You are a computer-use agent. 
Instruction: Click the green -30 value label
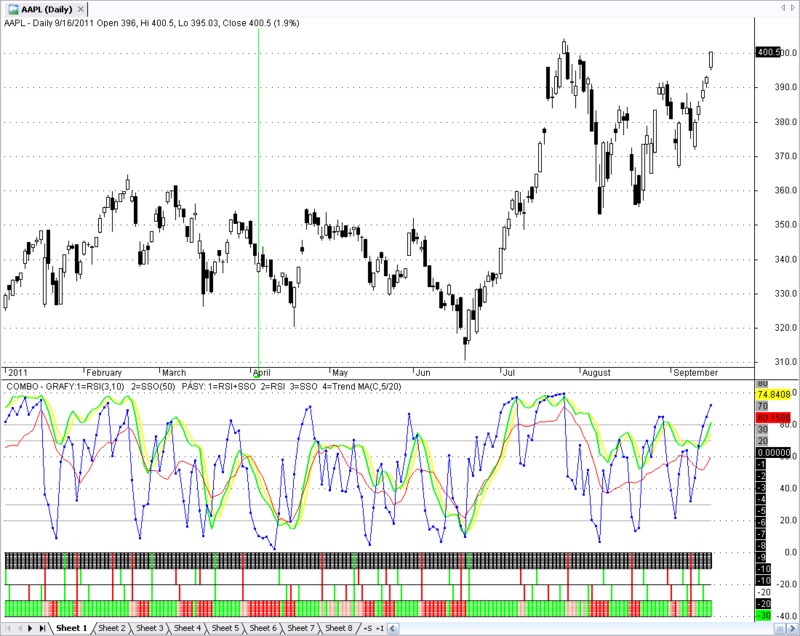[763, 616]
